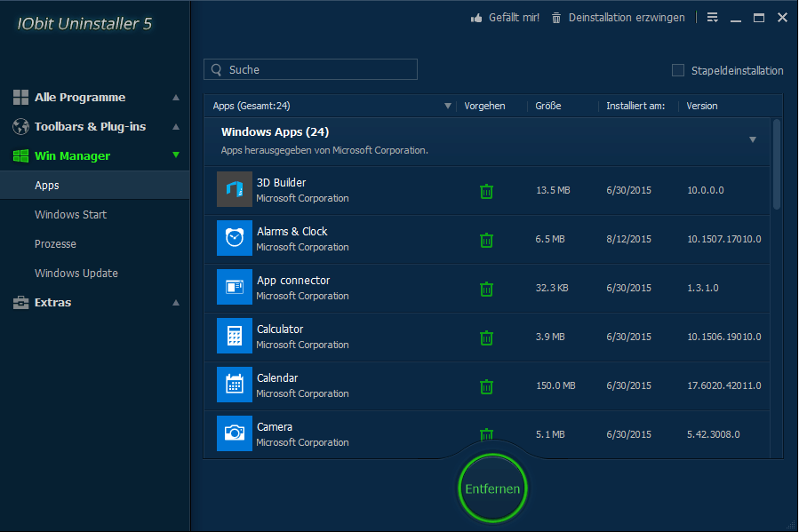Collapse Win Manager section arrow
This screenshot has height=532, width=799.
(176, 155)
